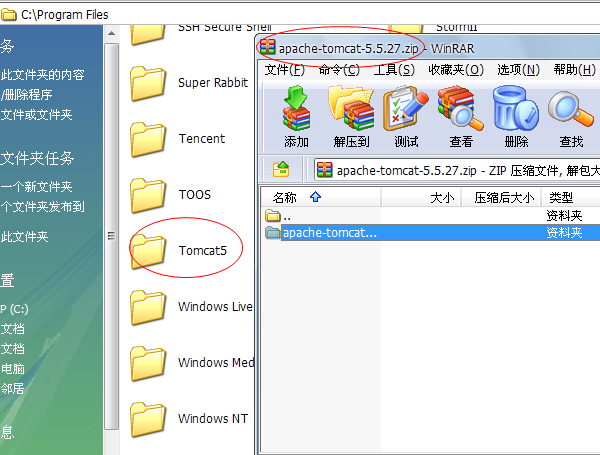Click the WinRAR archive path field

coord(457,170)
